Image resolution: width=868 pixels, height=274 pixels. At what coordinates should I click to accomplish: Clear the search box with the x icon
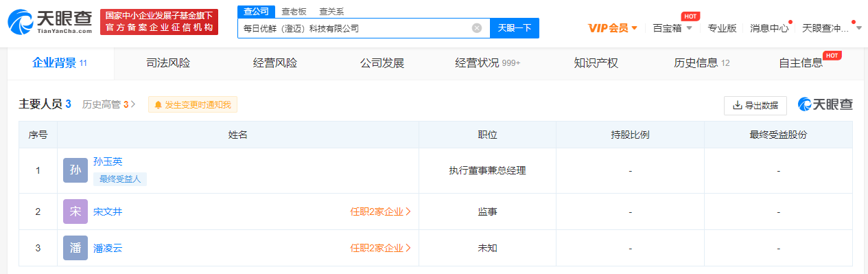pyautogui.click(x=477, y=28)
